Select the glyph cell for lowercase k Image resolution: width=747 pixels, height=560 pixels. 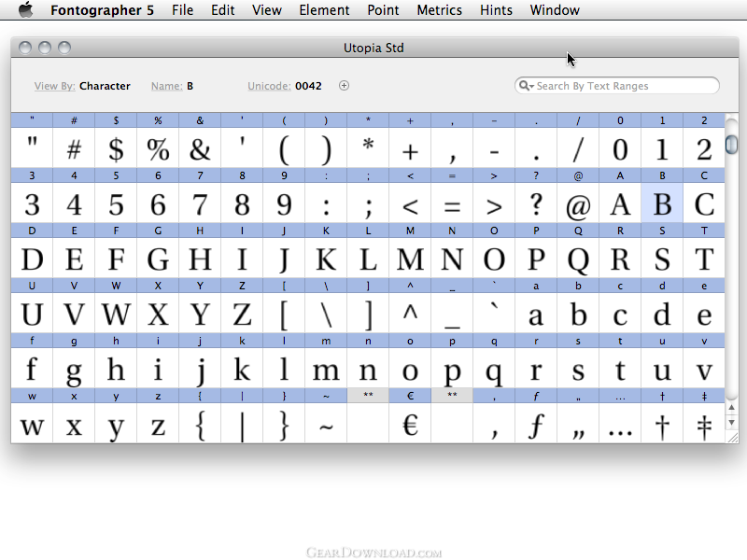242,369
